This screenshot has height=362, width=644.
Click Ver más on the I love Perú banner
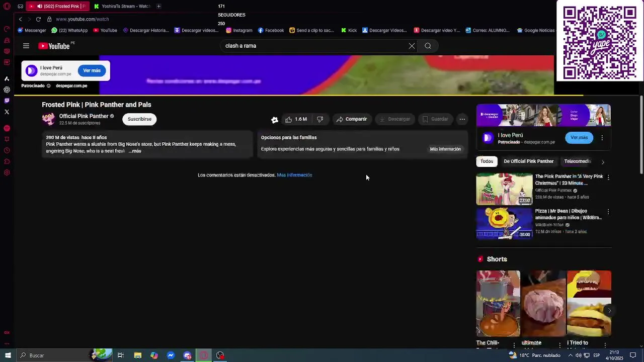[92, 70]
